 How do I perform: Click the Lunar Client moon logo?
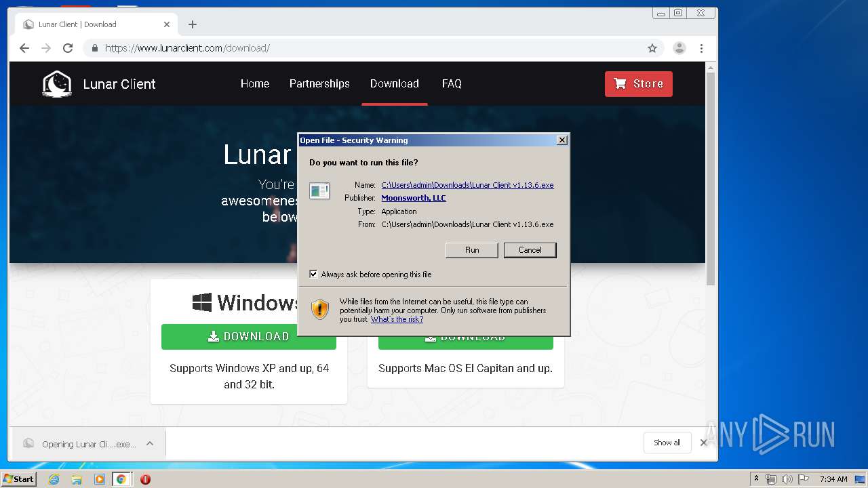(x=57, y=84)
